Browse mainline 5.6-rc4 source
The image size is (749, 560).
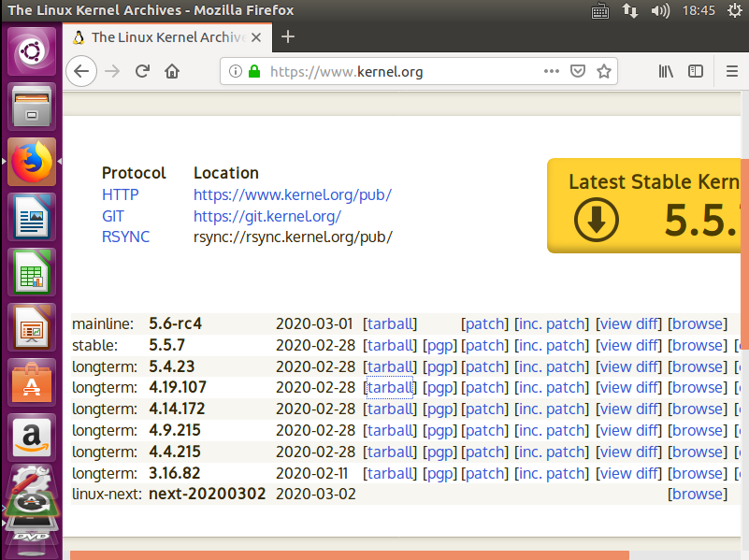698,323
